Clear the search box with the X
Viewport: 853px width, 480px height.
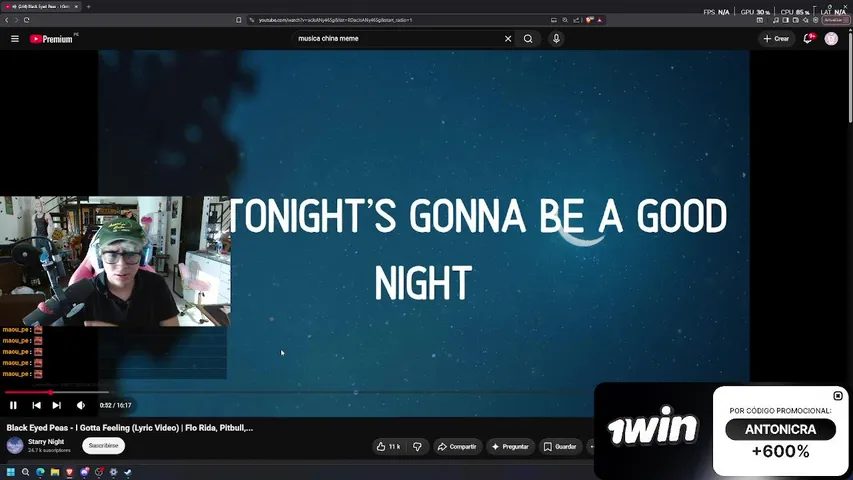click(x=508, y=39)
